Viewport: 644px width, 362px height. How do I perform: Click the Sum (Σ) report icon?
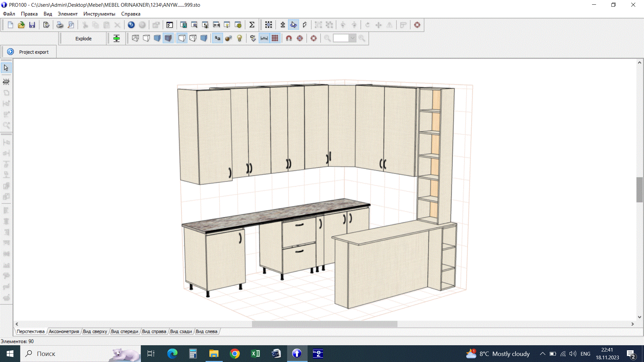[x=252, y=24]
